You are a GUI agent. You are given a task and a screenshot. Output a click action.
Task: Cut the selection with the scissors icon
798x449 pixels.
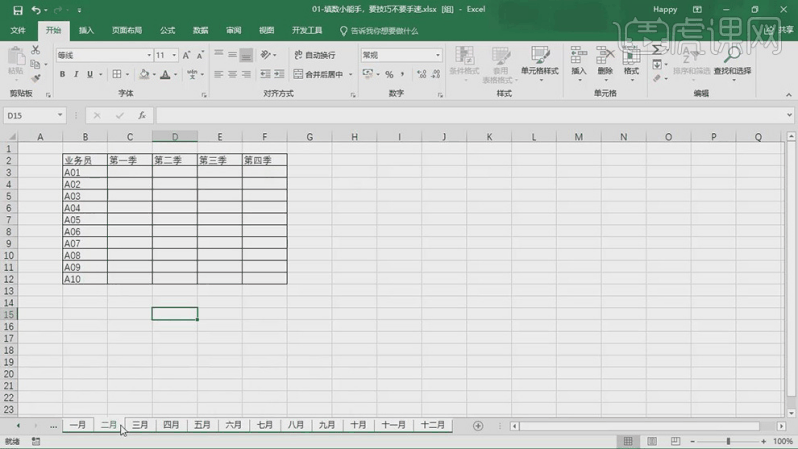pos(35,50)
